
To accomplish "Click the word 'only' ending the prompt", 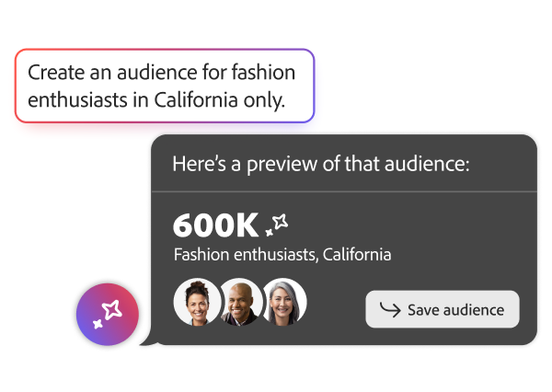I will pos(265,101).
